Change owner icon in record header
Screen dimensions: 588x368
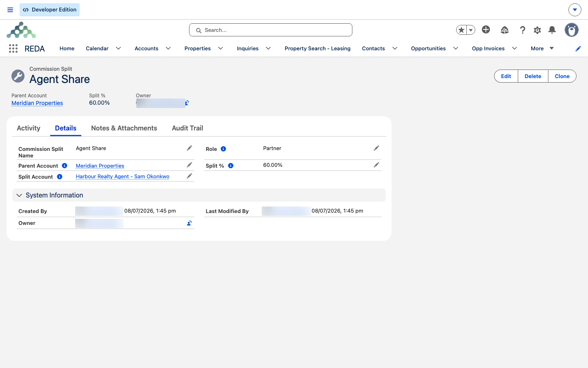[187, 103]
